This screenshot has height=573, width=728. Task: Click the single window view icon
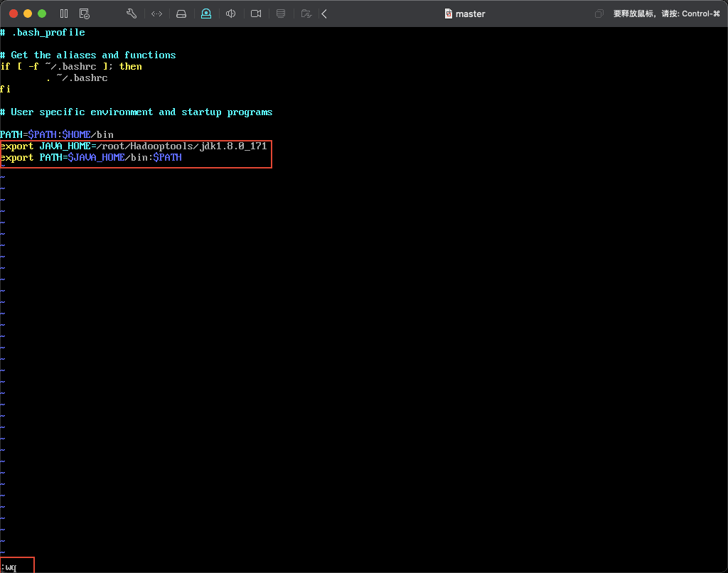click(x=599, y=14)
